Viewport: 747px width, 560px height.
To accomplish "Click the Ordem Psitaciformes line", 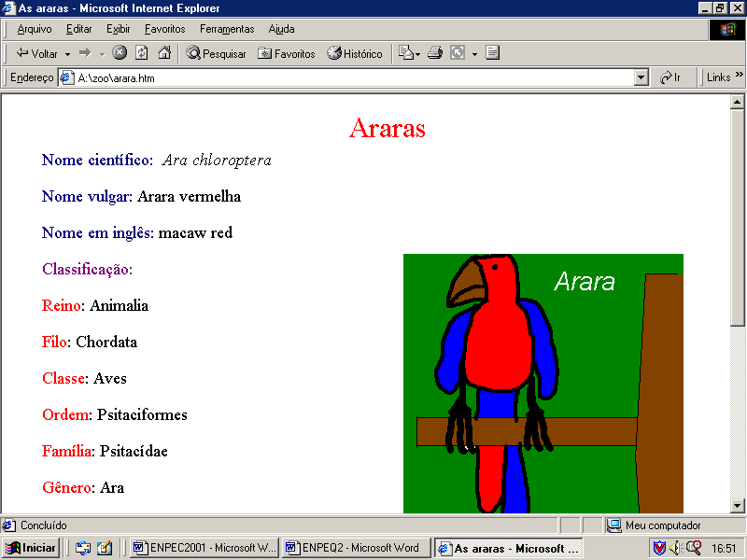I will tap(115, 414).
